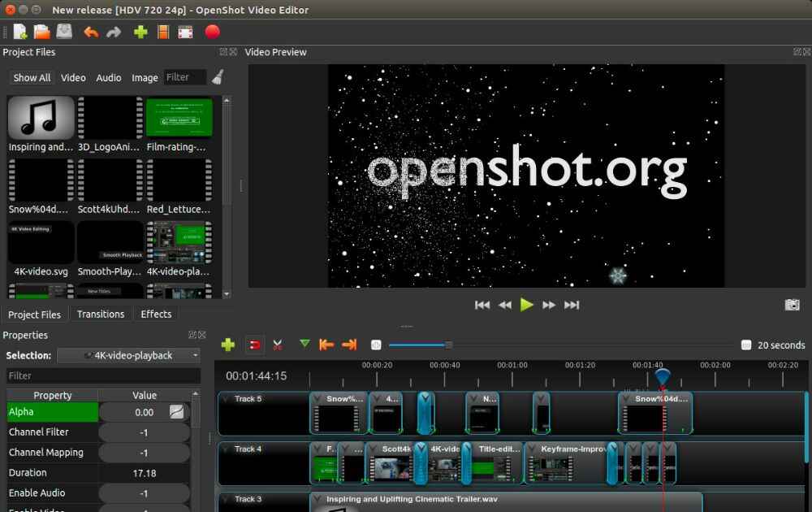812x512 pixels.
Task: Switch to the Transitions tab
Action: [101, 314]
